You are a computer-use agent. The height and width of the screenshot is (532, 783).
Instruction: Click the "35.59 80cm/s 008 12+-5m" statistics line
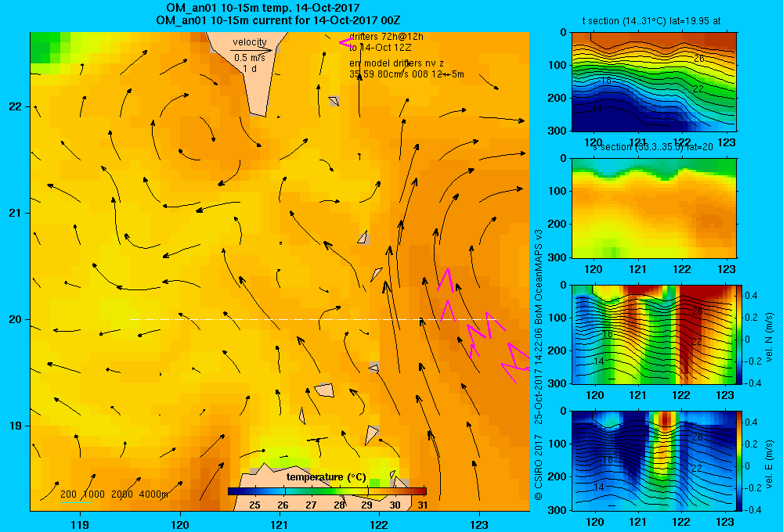(406, 74)
